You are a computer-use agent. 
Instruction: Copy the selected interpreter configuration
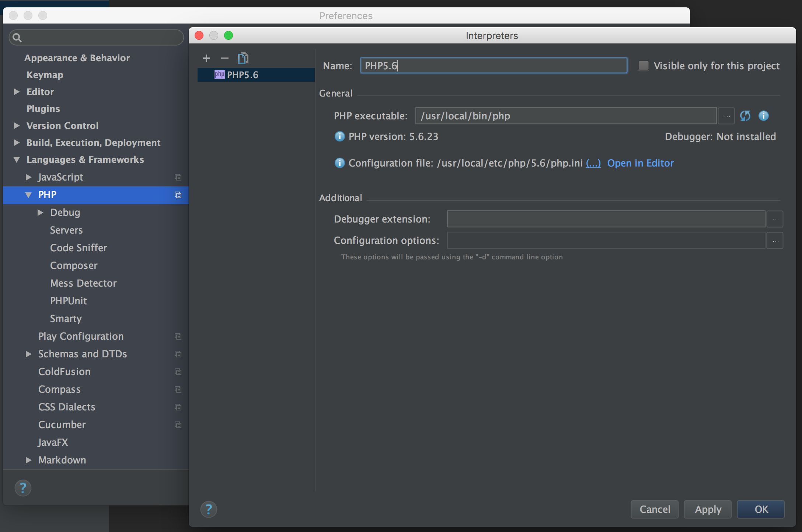click(243, 58)
